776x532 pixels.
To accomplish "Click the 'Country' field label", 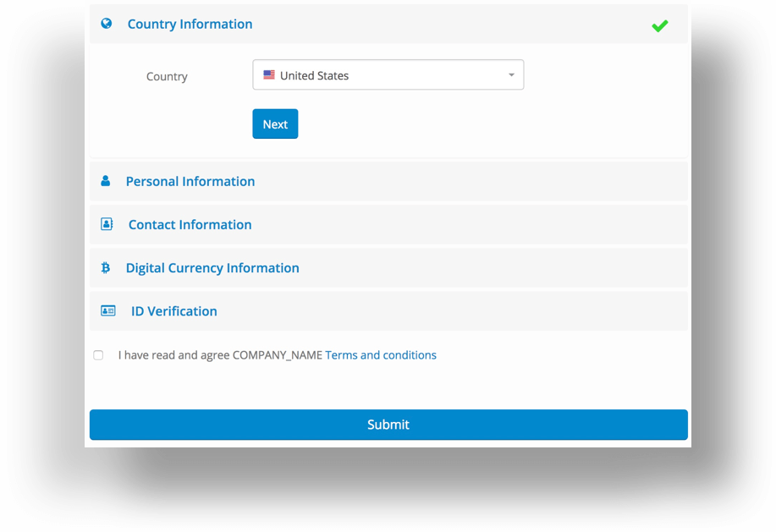I will pos(167,77).
